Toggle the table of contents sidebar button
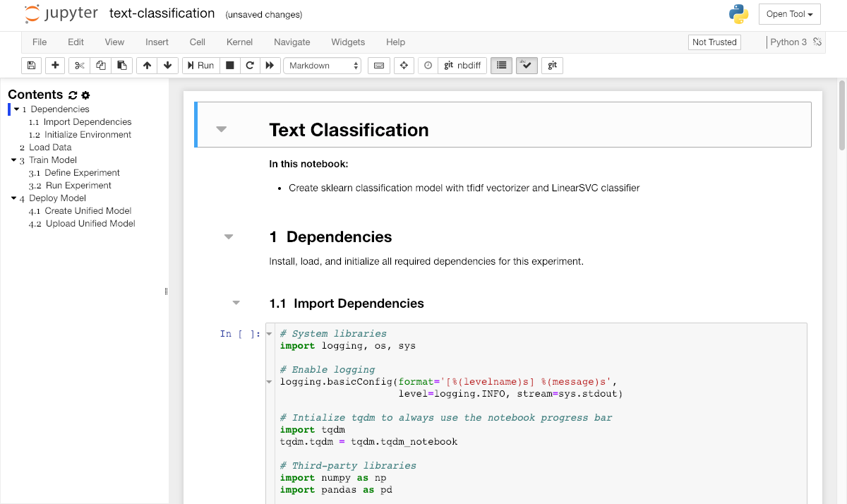Viewport: 847px width, 504px height. (501, 66)
